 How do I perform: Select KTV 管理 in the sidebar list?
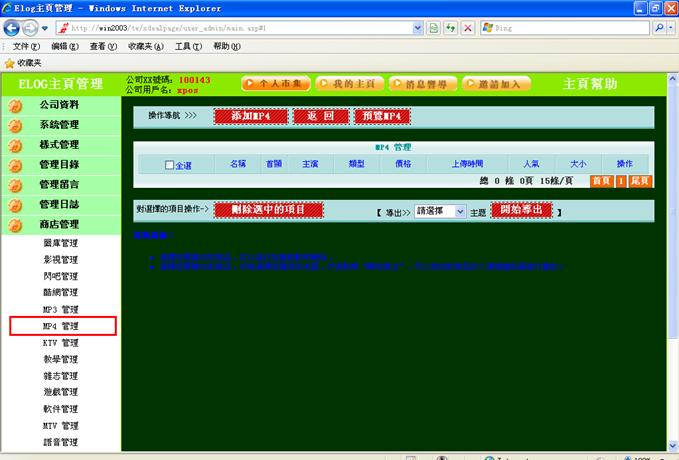[60, 343]
